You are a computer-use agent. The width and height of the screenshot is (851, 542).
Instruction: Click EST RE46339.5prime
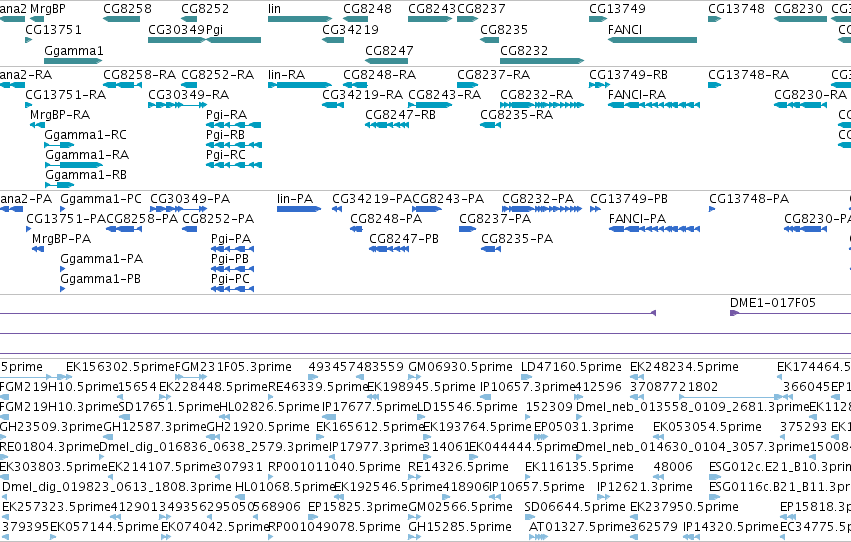click(x=319, y=387)
